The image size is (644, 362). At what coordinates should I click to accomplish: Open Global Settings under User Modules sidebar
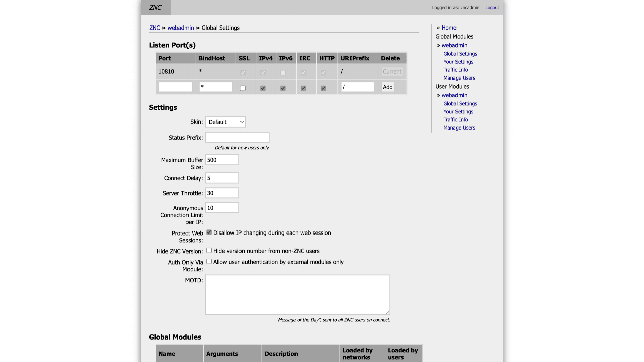tap(460, 104)
